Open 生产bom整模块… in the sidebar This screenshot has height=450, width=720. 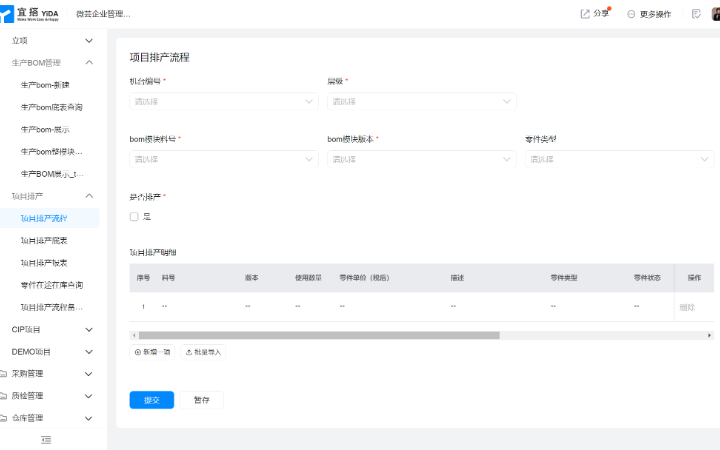[x=52, y=152]
